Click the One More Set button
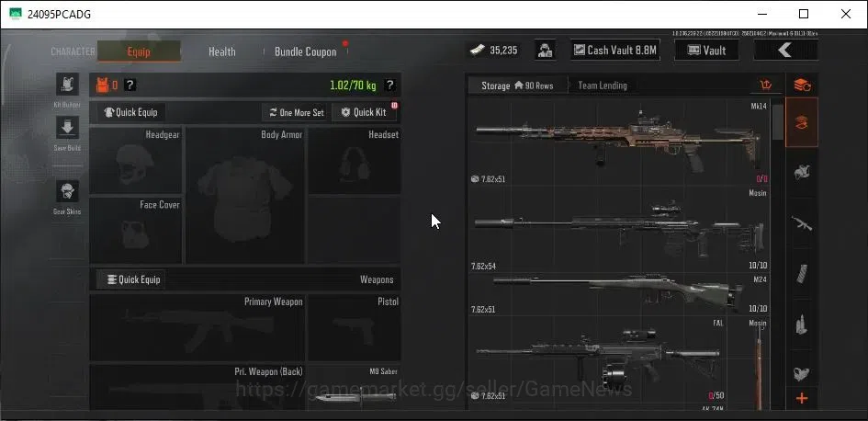The image size is (868, 421). point(296,112)
